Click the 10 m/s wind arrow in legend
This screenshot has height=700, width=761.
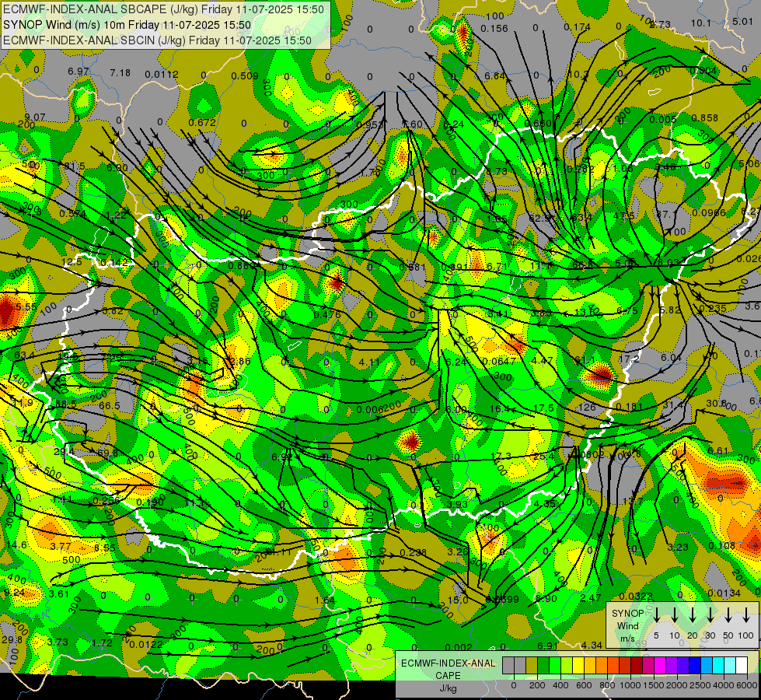click(x=674, y=614)
